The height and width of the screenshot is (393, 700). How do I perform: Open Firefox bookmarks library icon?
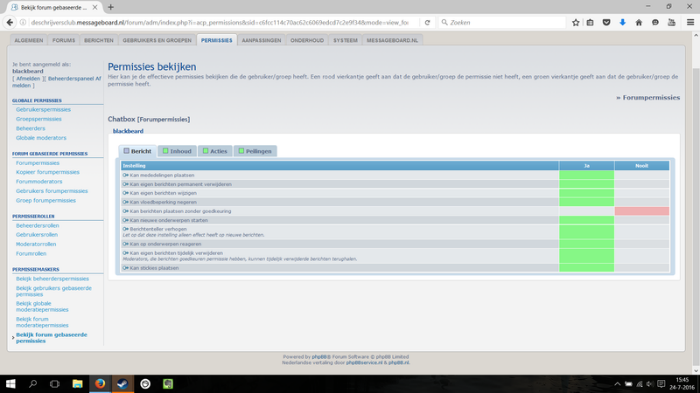pos(590,22)
